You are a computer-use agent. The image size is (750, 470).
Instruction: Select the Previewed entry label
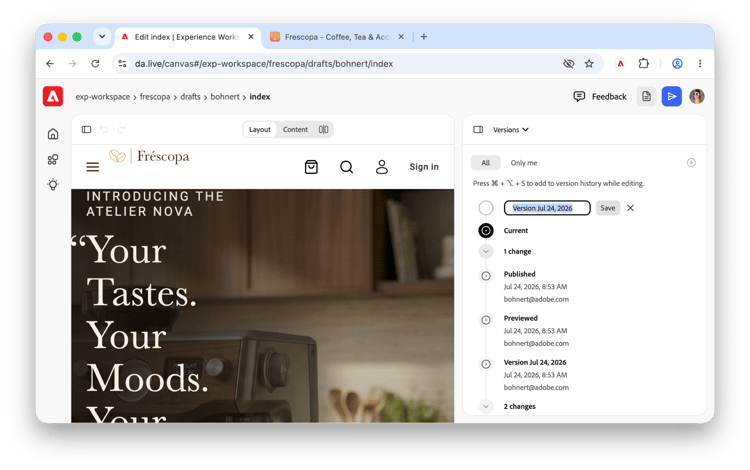click(x=520, y=318)
